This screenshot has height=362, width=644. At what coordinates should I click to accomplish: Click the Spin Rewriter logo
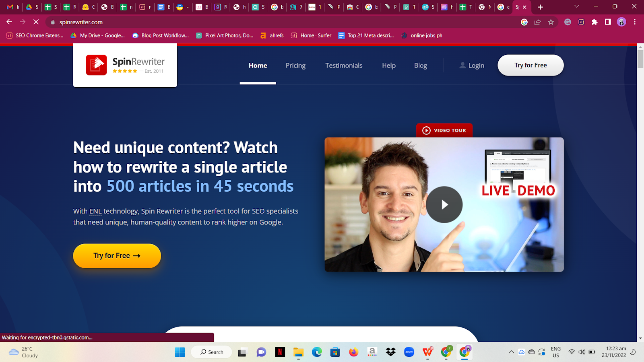[125, 65]
